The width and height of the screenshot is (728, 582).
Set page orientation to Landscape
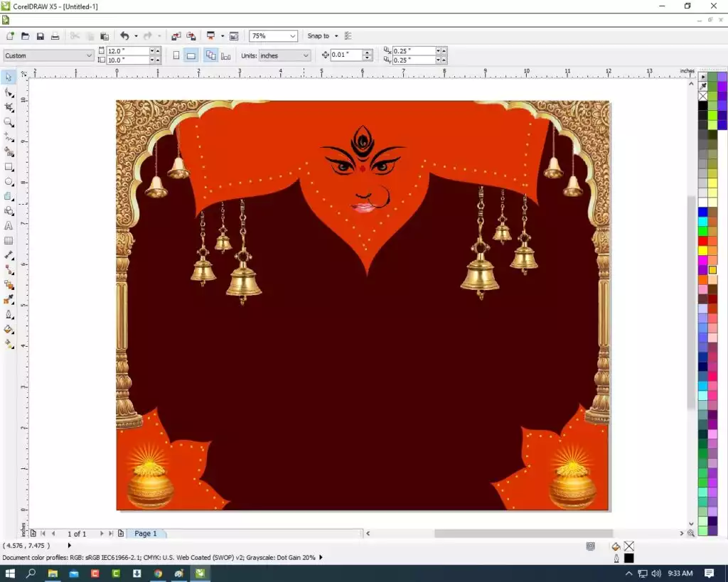[x=191, y=55]
